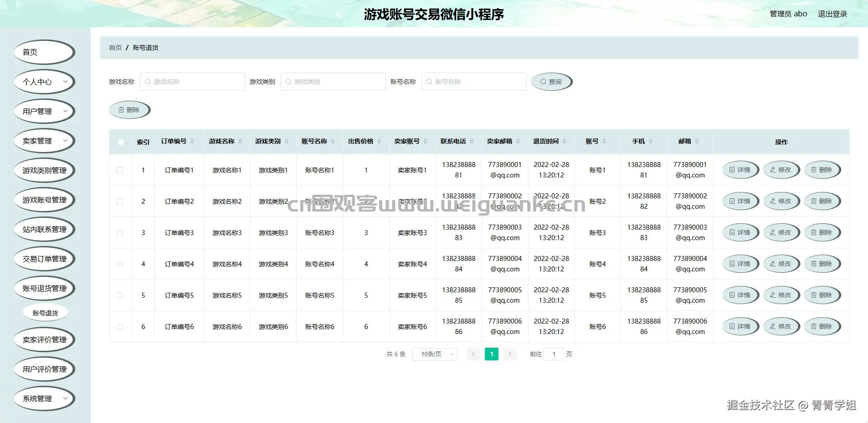The width and height of the screenshot is (868, 423).
Task: Click 删除 for 订单编号1 row
Action: tap(822, 170)
